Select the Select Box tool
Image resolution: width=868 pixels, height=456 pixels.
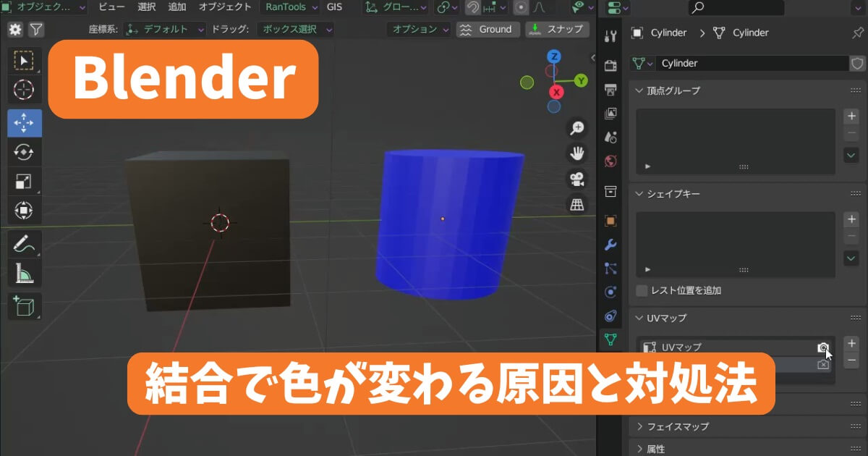click(25, 61)
